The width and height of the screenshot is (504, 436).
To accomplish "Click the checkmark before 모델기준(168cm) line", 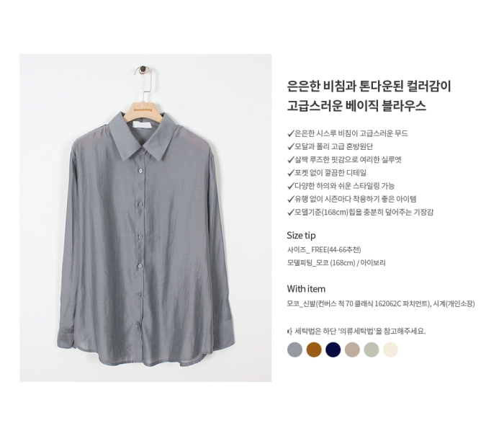I will point(291,212).
